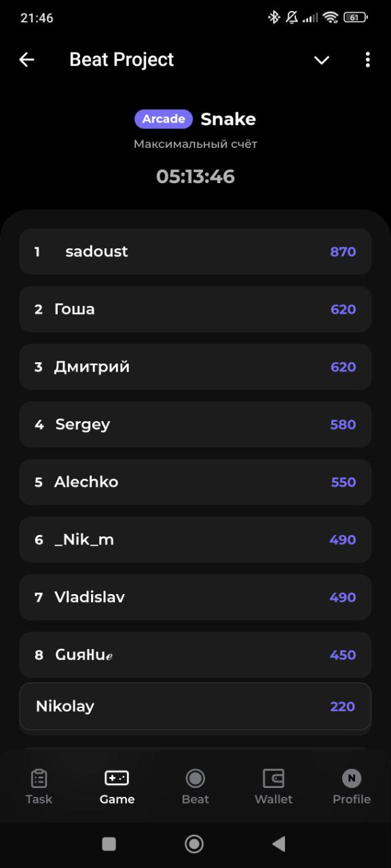Open Гоша's leaderboard entry
This screenshot has width=391, height=868.
[195, 309]
